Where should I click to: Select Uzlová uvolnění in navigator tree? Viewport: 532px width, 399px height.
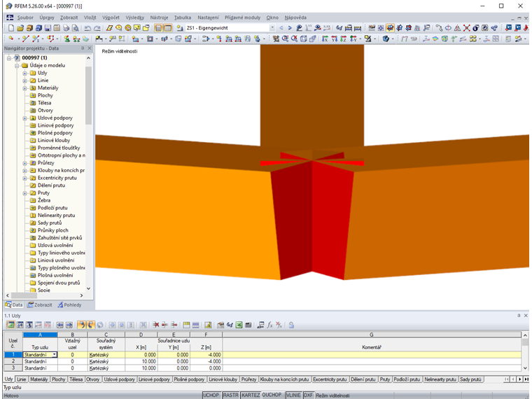(55, 245)
